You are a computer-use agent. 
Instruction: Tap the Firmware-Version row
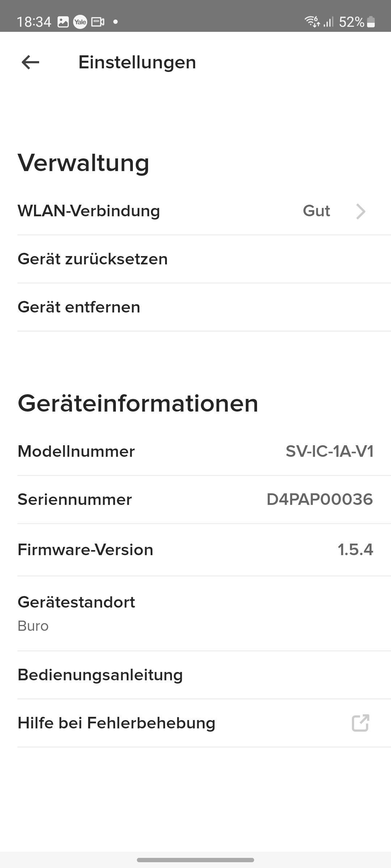click(x=195, y=550)
